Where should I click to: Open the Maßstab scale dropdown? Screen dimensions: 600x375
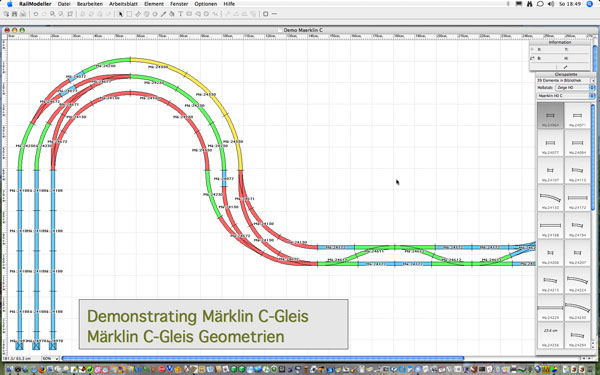(x=575, y=88)
